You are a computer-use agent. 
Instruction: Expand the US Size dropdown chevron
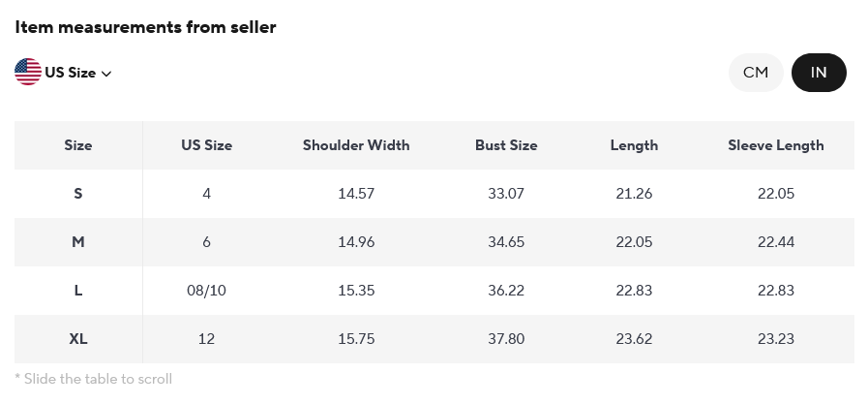tap(106, 74)
